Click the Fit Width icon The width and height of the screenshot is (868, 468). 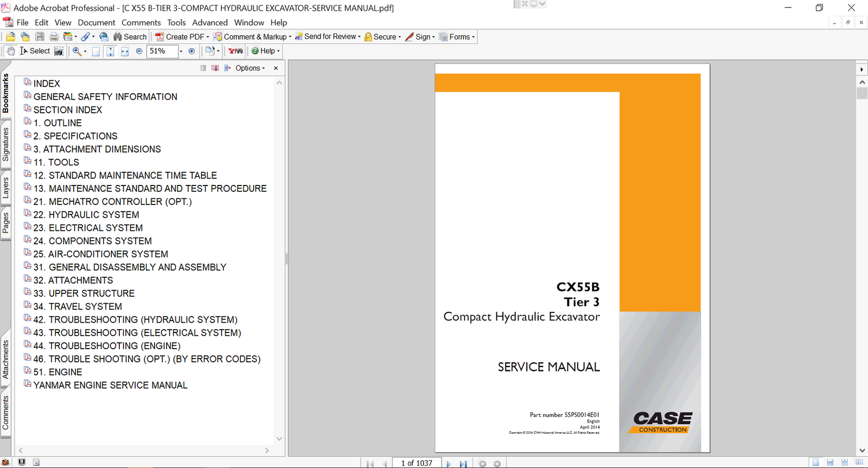coord(125,52)
